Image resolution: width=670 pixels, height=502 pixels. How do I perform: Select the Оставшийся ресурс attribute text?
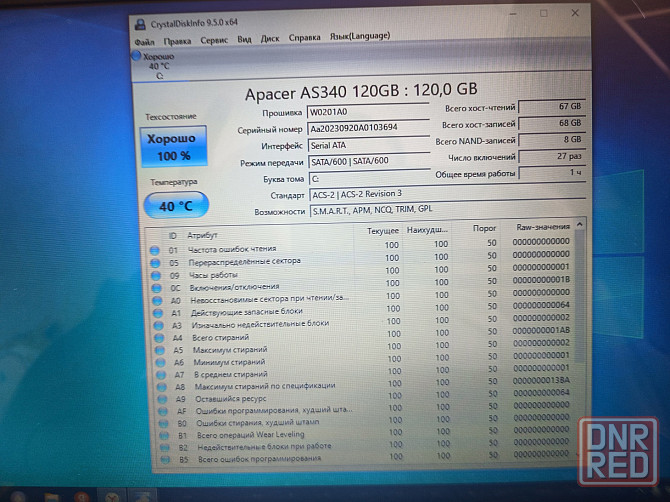231,399
